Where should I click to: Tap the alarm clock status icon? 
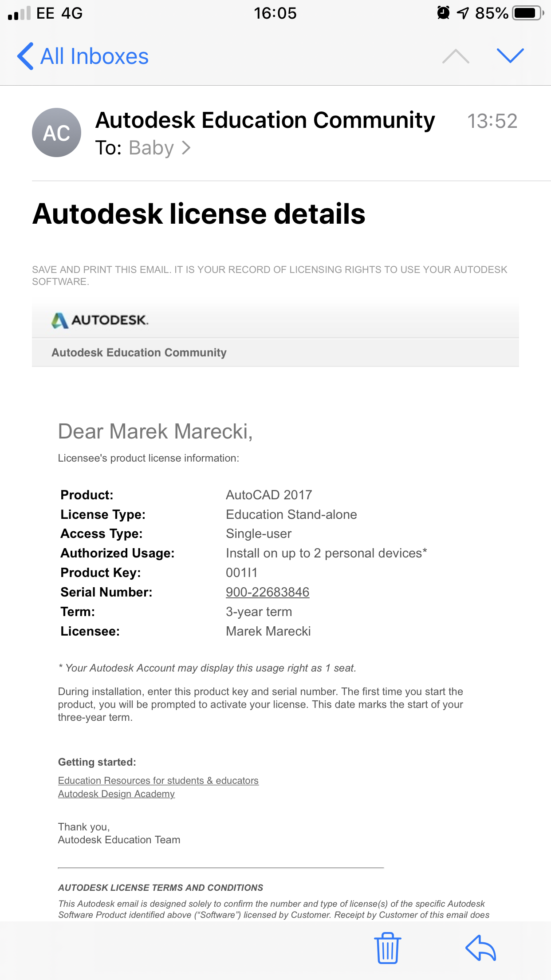tap(443, 13)
